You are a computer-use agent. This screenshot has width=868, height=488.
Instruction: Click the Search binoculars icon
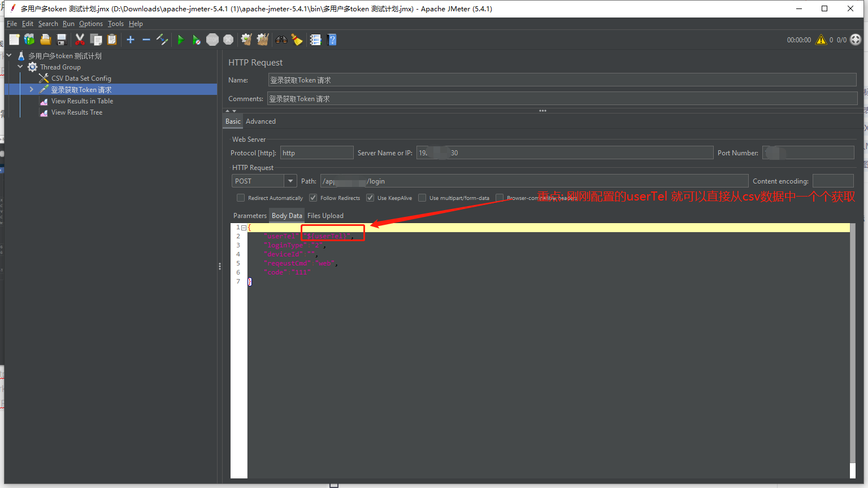coord(281,40)
